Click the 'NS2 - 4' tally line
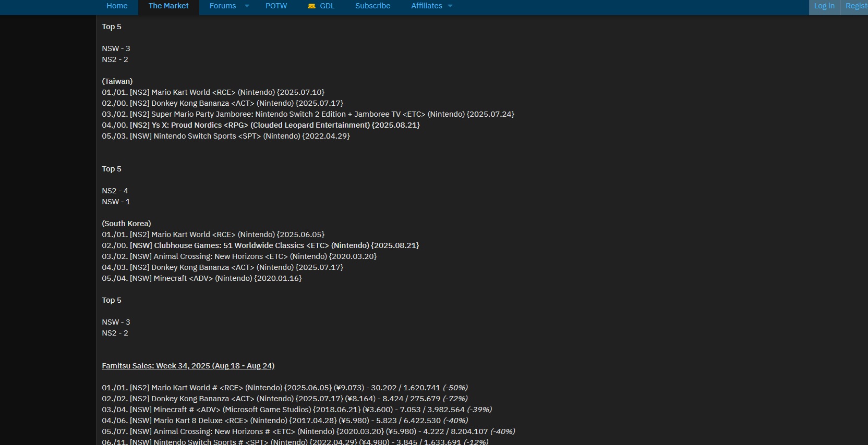The image size is (868, 445). [x=115, y=191]
